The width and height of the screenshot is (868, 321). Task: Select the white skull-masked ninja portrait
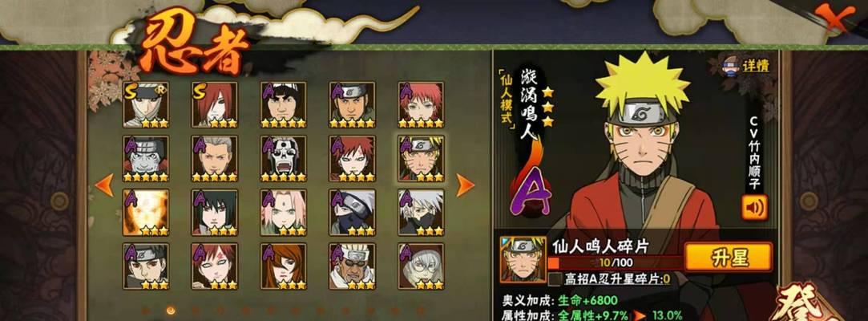[x=284, y=159]
